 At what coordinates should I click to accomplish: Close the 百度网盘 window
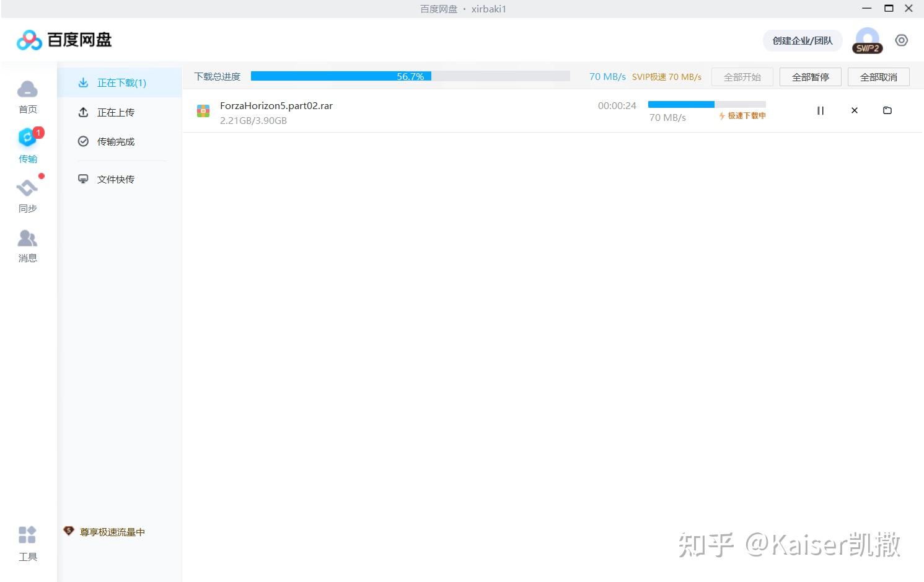[909, 9]
